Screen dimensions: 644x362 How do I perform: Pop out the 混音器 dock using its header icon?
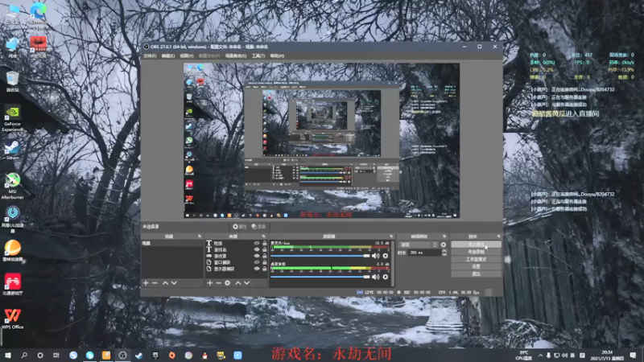point(391,237)
